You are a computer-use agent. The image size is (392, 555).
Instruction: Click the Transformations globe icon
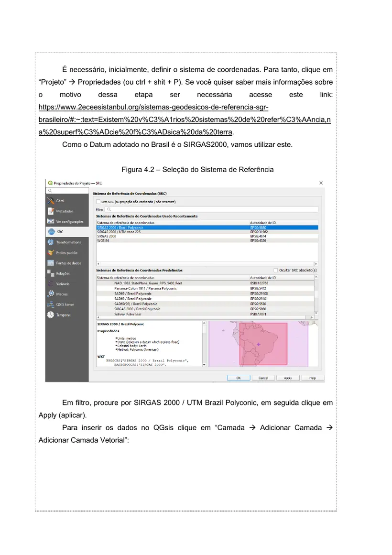click(51, 242)
